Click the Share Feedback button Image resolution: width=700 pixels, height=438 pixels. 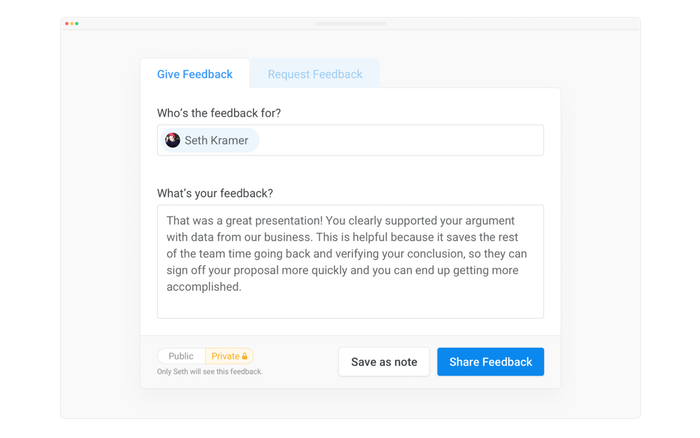pos(491,362)
